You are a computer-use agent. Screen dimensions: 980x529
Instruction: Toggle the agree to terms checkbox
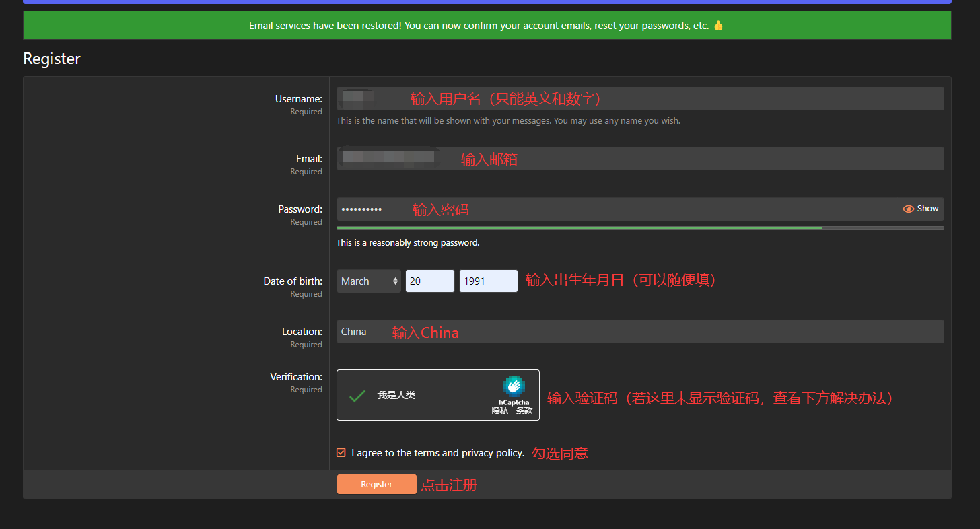click(x=341, y=453)
